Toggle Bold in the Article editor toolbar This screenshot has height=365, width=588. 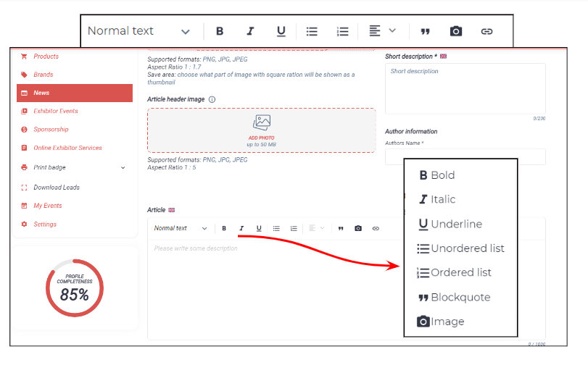click(x=224, y=228)
